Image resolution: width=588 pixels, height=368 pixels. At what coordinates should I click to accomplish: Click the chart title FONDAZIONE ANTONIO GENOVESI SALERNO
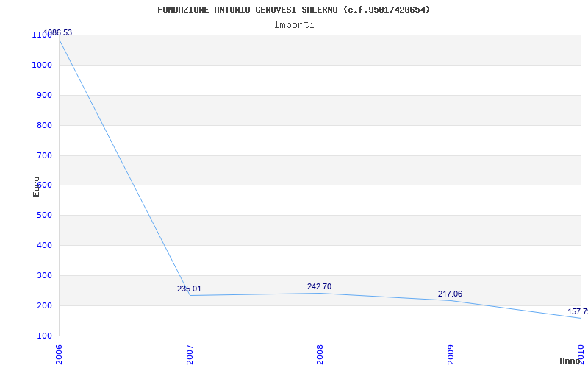coord(293,10)
